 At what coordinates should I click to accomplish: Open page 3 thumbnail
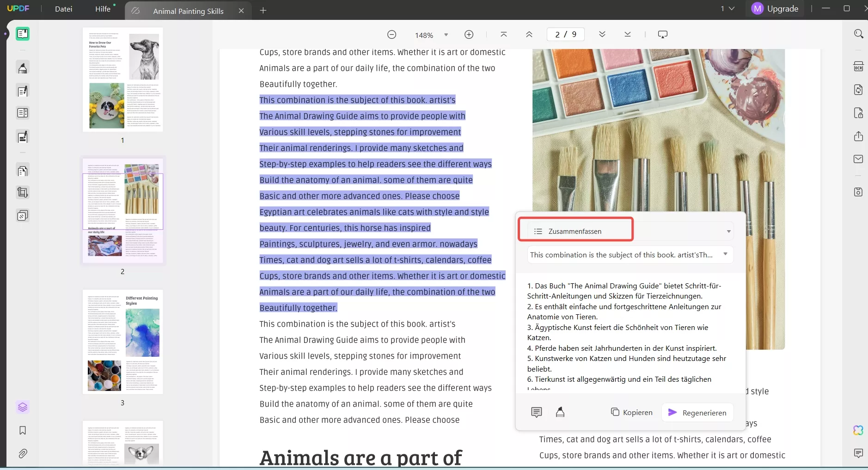(x=122, y=342)
